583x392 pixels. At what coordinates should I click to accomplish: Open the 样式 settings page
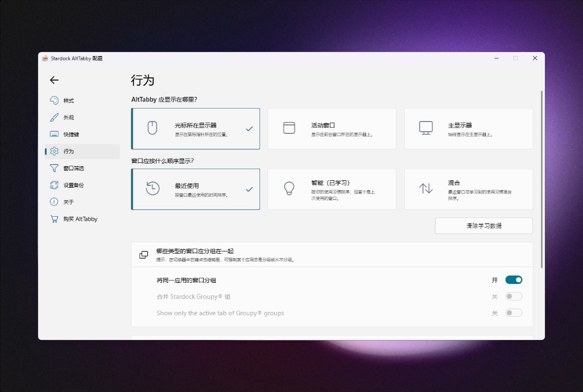coord(82,100)
